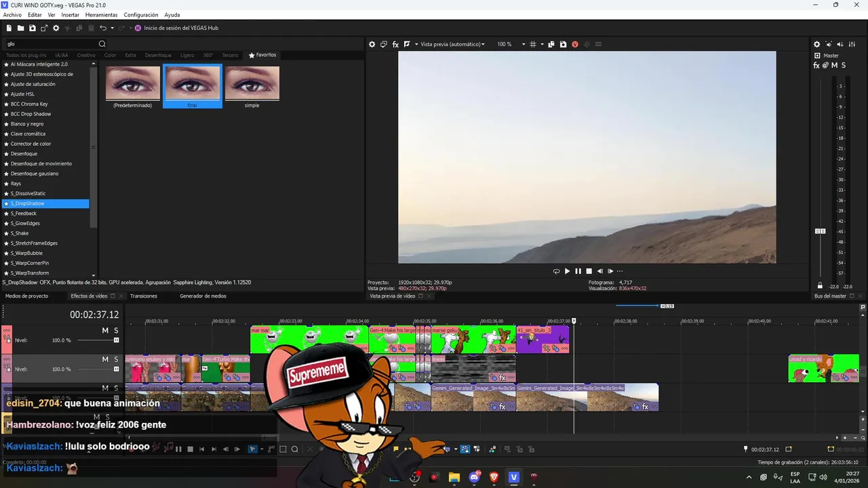Select the normal edit tool arrow in timeline toolbar
The image size is (868, 488).
252,449
